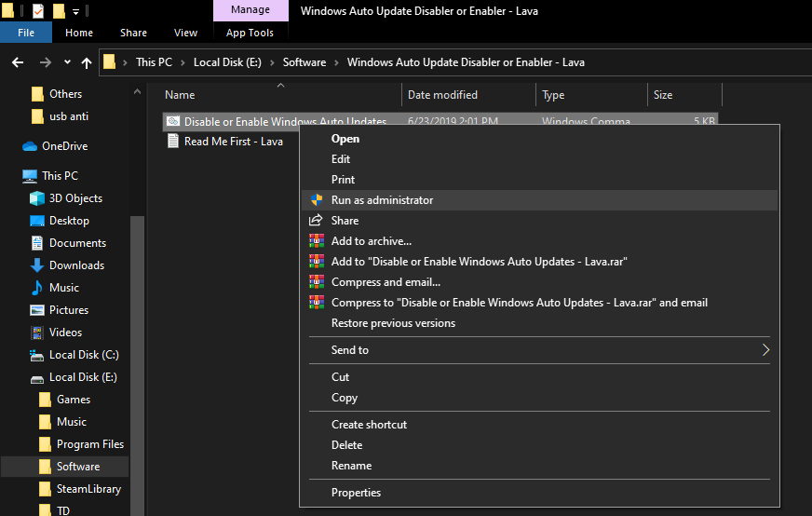Select the Read Me First - Lava file
This screenshot has width=812, height=516.
[233, 142]
